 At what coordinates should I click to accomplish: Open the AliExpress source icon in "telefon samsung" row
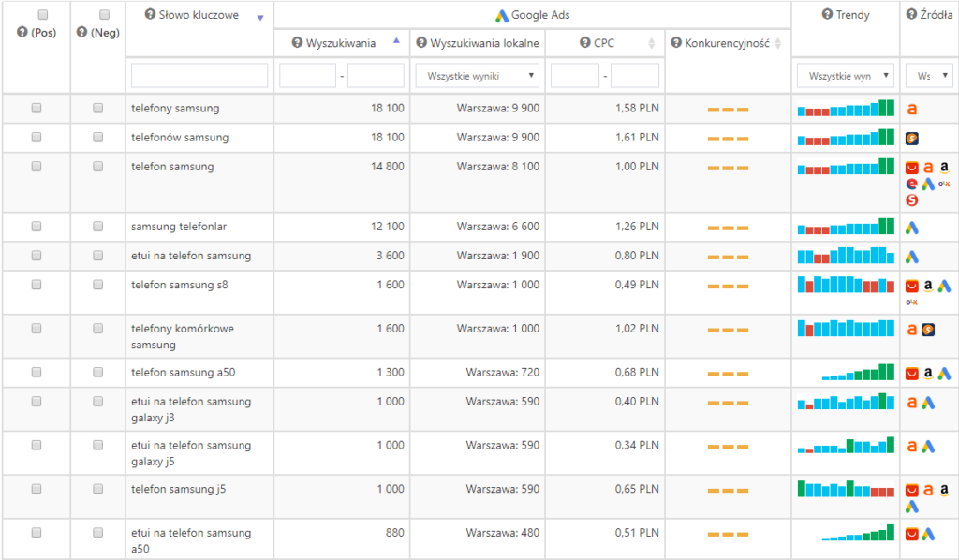[912, 168]
